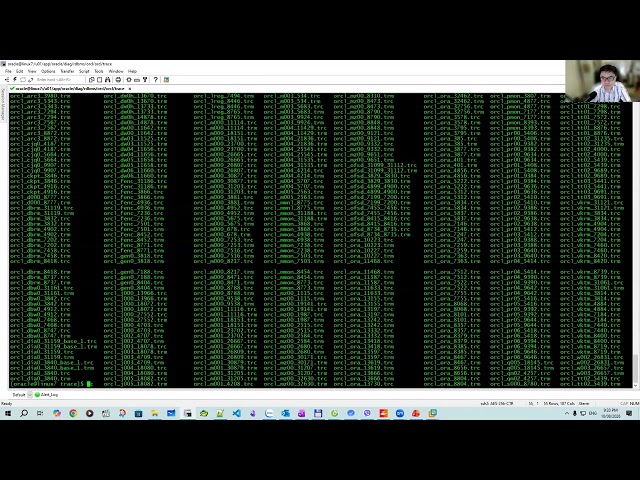Open the Help menu
The height and width of the screenshot is (480, 640).
tap(132, 71)
